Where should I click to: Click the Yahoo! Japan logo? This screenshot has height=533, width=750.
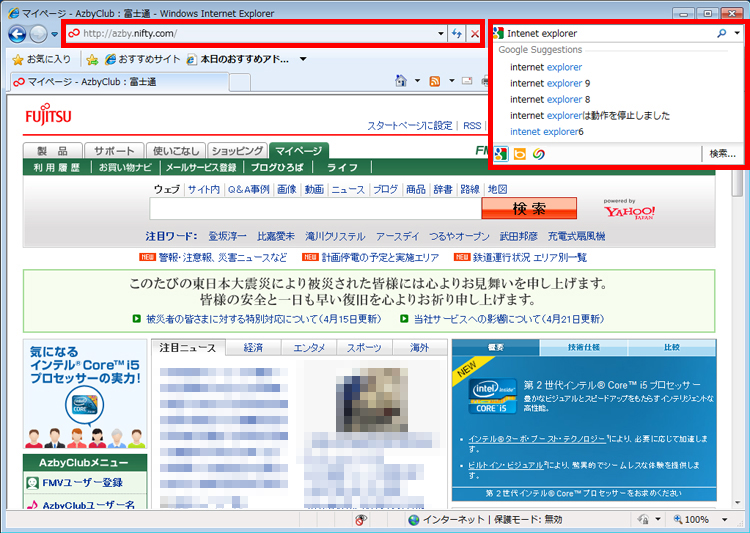[x=629, y=210]
